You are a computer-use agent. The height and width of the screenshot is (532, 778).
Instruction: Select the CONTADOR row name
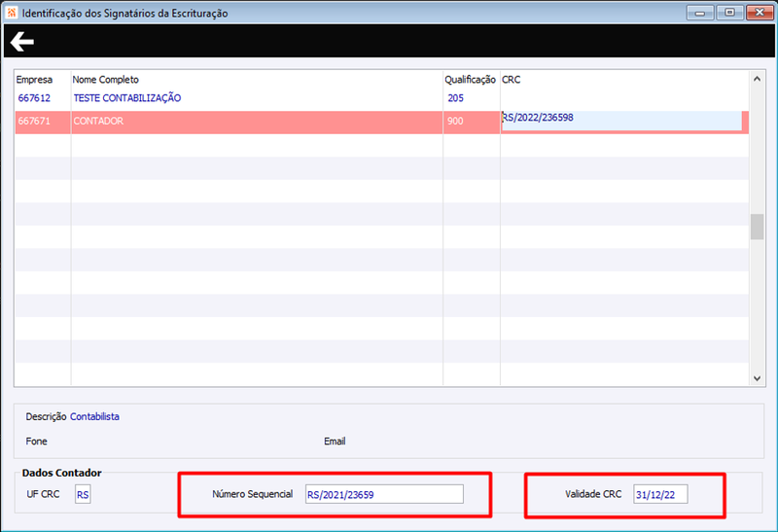[x=98, y=121]
